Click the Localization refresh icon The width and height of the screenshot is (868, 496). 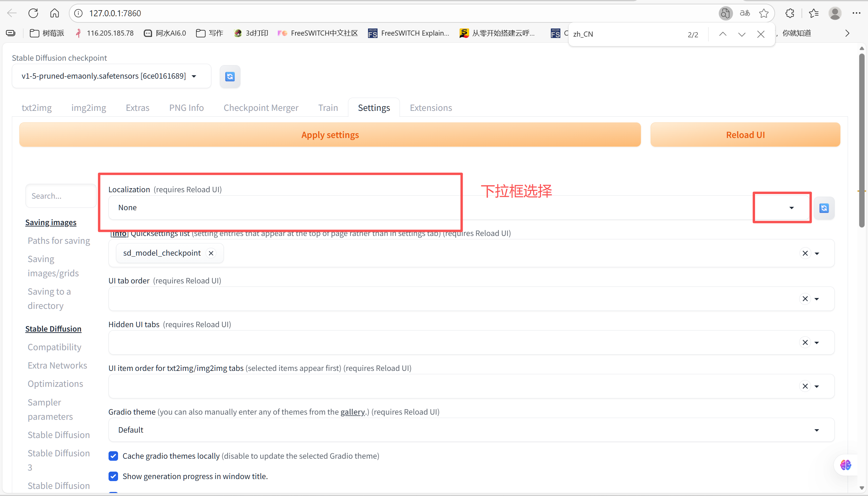pyautogui.click(x=824, y=208)
